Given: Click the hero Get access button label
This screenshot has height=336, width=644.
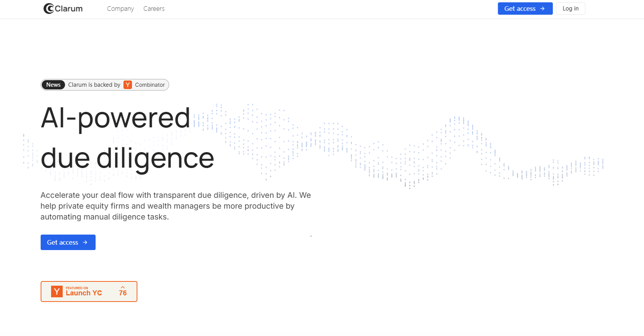Looking at the screenshot, I should tap(62, 242).
